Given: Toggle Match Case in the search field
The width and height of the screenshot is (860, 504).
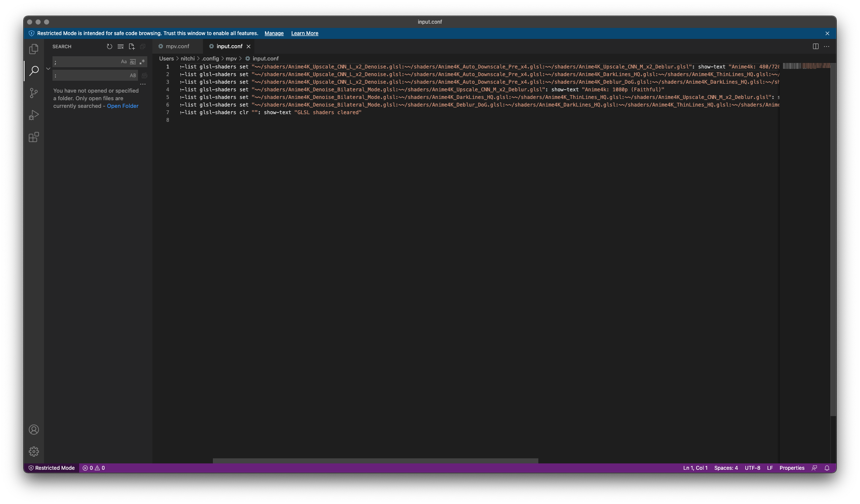Looking at the screenshot, I should [x=124, y=62].
